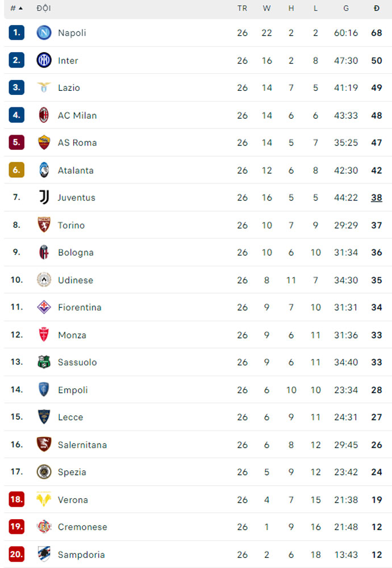Click the red rank 20 relegation badge
The width and height of the screenshot is (392, 568).
pos(16,554)
